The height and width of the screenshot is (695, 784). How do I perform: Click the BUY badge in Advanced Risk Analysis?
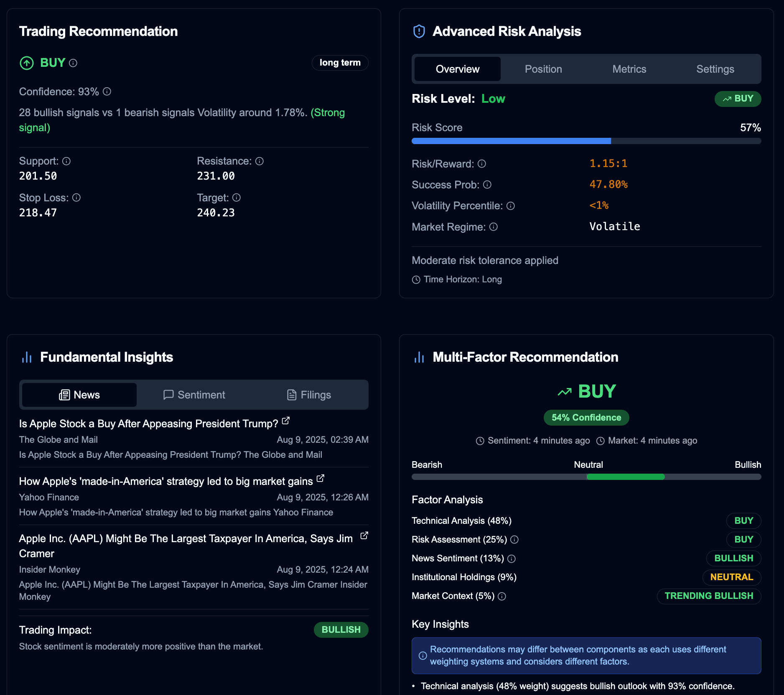click(x=738, y=99)
